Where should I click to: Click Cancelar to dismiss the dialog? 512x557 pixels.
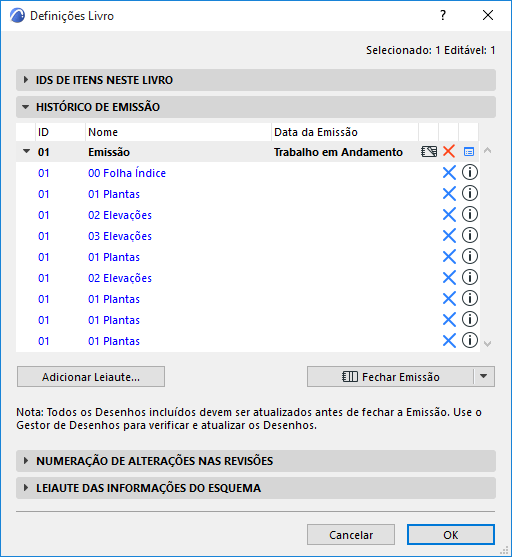coord(351,535)
